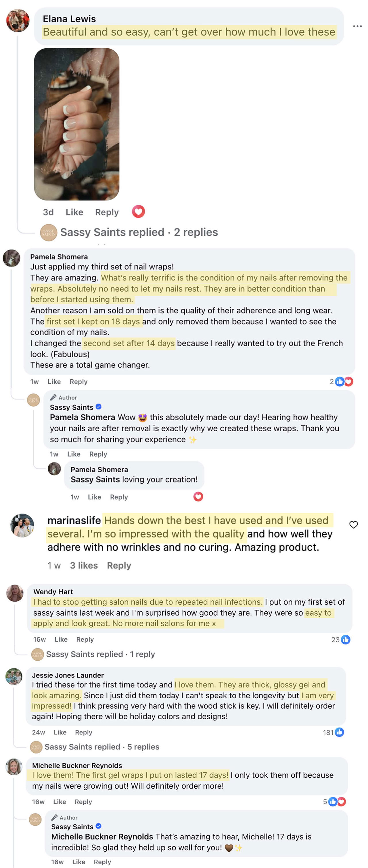Screen dimensions: 368x868
Task: Expand 'Sassy Saints replied · 2 replies' thread
Action: click(x=139, y=232)
